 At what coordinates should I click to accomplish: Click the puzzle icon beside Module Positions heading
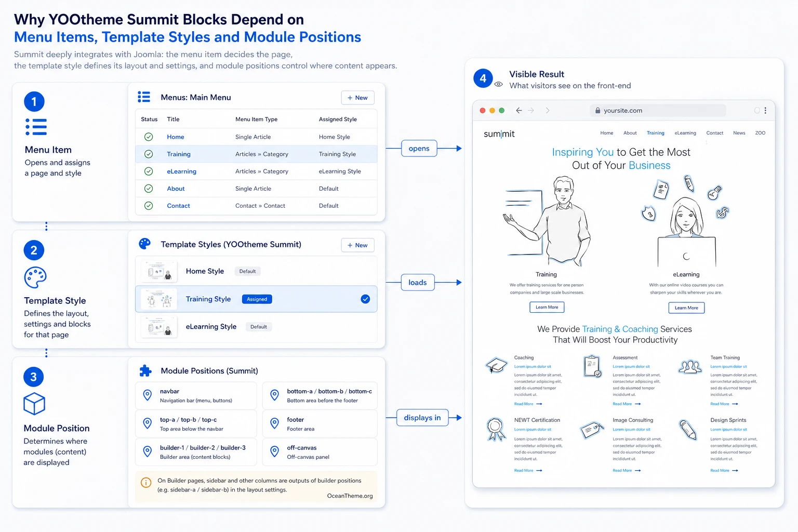point(145,371)
